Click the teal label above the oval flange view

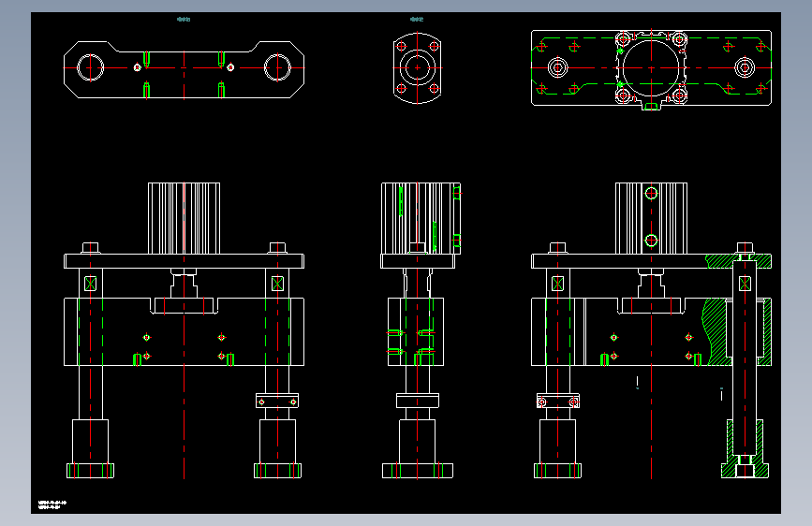(417, 19)
